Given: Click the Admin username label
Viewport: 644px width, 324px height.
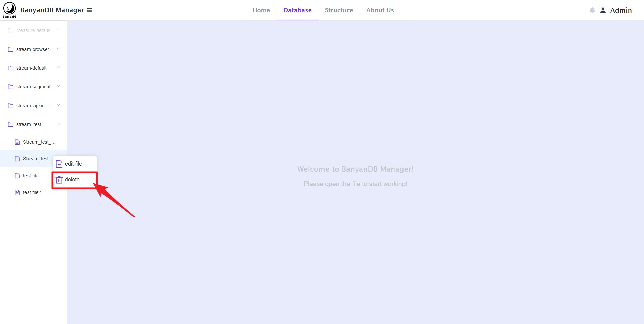Looking at the screenshot, I should tap(621, 10).
